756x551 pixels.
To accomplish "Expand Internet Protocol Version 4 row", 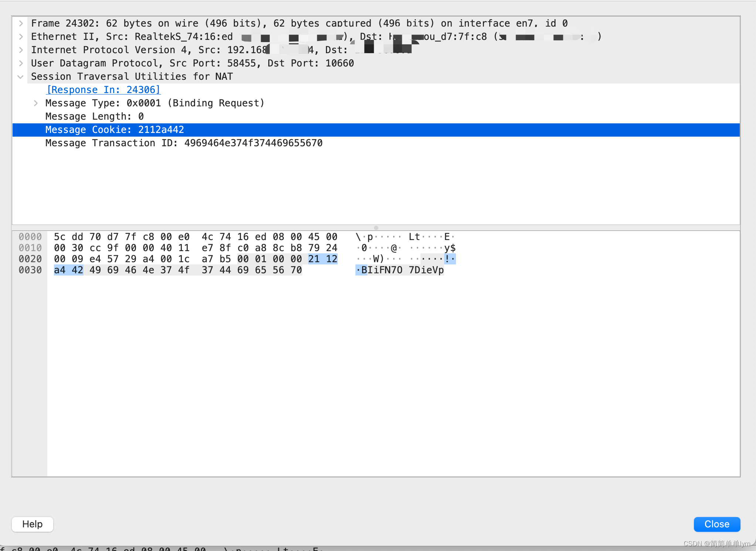I will [x=21, y=50].
